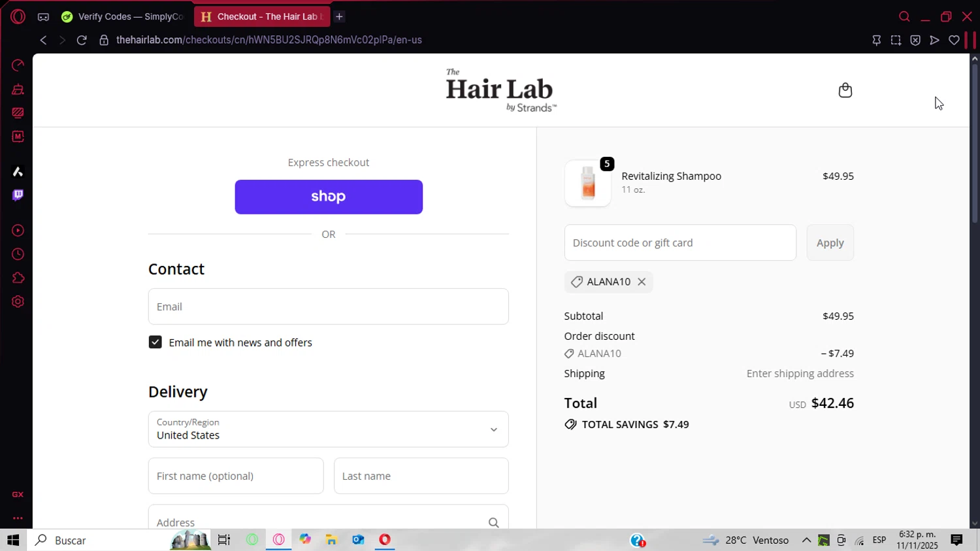Click the GX label in sidebar

pos(18,495)
